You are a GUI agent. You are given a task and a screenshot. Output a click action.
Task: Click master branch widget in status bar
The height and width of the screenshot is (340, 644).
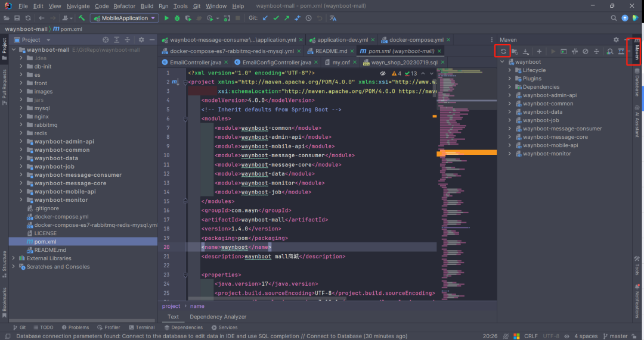[x=615, y=336]
